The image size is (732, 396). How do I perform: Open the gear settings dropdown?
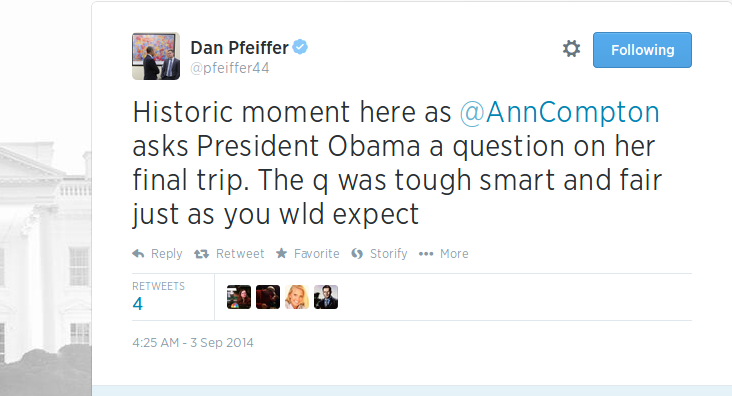[571, 49]
